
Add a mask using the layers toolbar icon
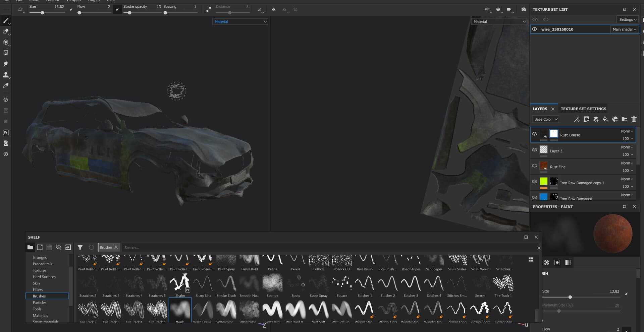(586, 119)
